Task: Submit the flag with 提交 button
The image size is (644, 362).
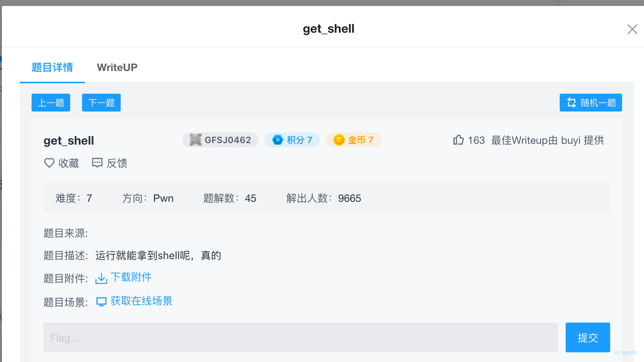Action: (x=588, y=337)
